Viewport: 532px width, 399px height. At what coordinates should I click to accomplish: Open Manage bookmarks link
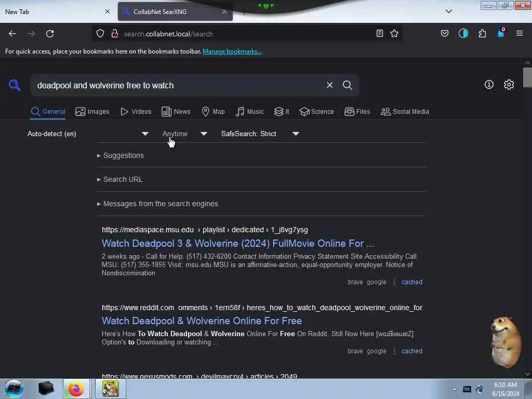[232, 51]
